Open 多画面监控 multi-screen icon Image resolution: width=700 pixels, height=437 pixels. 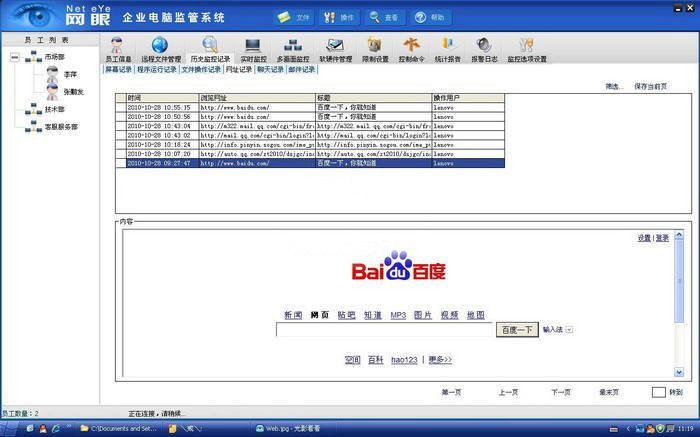click(x=293, y=49)
